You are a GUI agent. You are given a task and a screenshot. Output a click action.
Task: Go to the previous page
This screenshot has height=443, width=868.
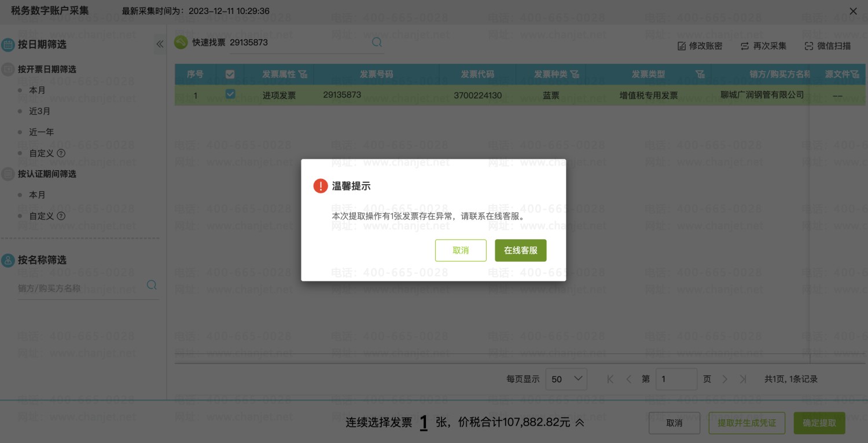[x=628, y=379]
